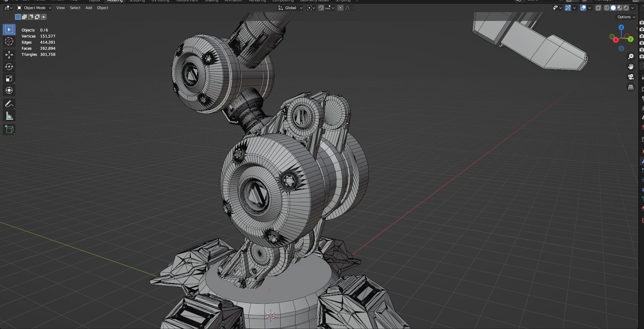Switch to solid viewport shading
The image size is (644, 329).
(613, 8)
